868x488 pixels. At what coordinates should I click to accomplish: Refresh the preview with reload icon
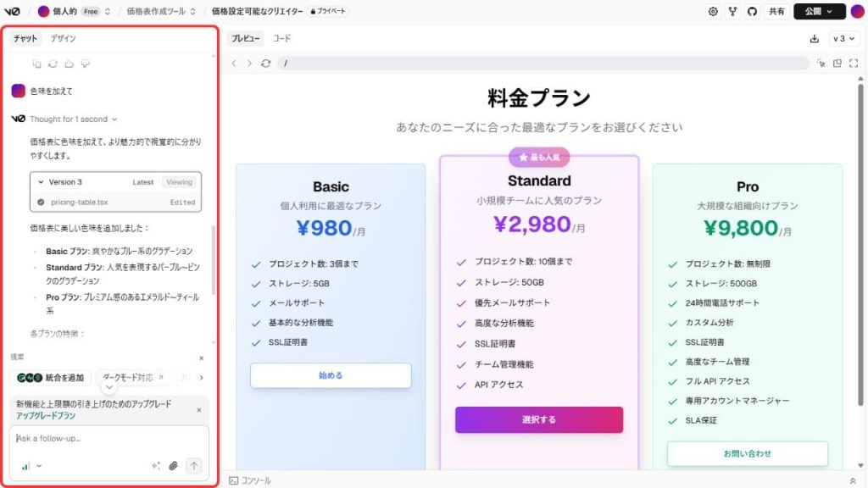click(x=265, y=64)
